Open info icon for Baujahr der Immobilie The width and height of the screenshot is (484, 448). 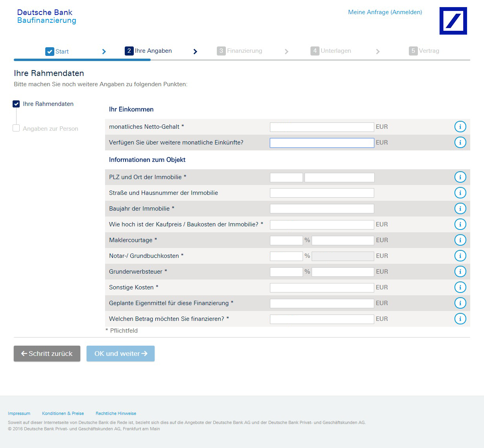460,209
